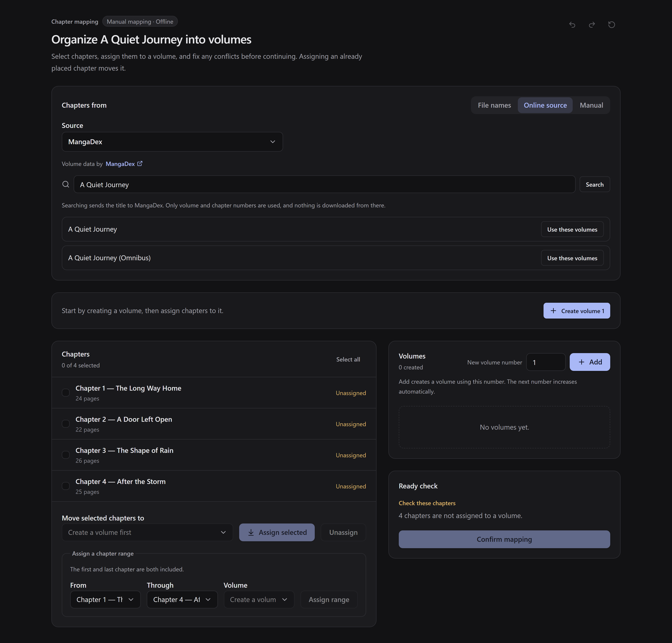Click the Assign selected button

click(x=277, y=532)
